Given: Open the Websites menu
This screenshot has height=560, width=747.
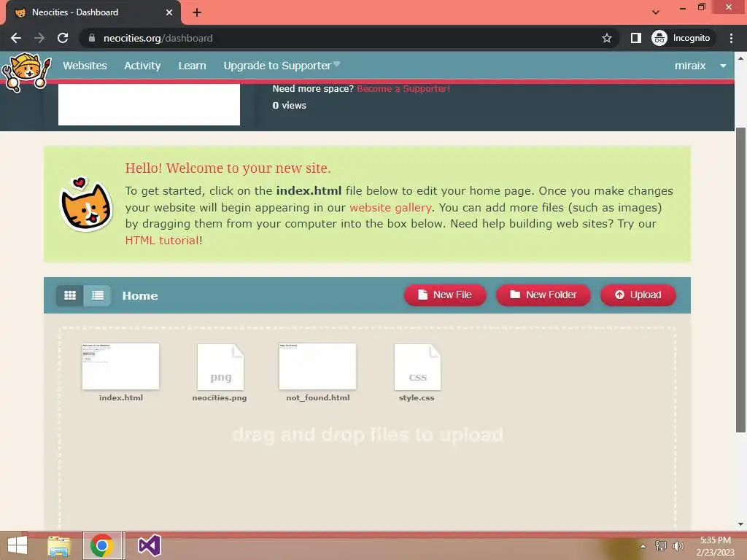Looking at the screenshot, I should (x=85, y=66).
